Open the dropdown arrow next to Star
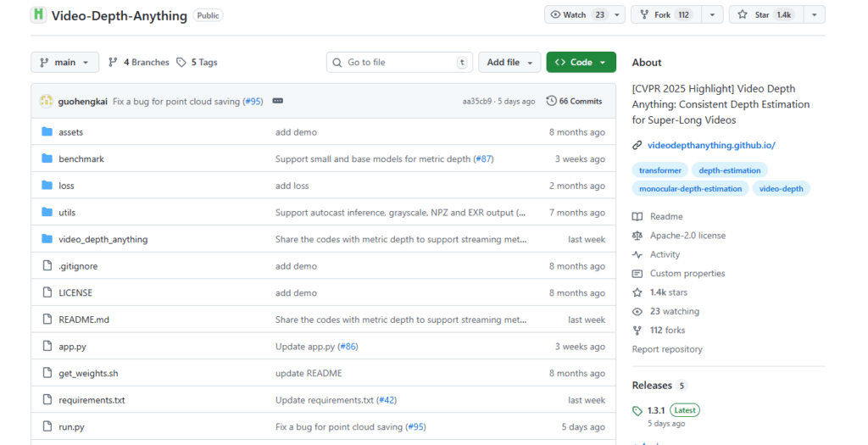 pos(814,15)
